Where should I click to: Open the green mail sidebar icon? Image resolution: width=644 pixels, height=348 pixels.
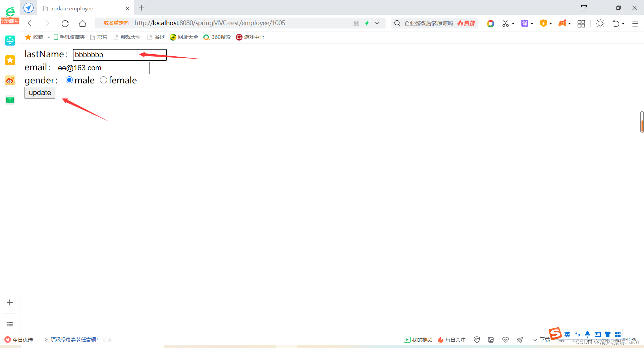click(10, 100)
